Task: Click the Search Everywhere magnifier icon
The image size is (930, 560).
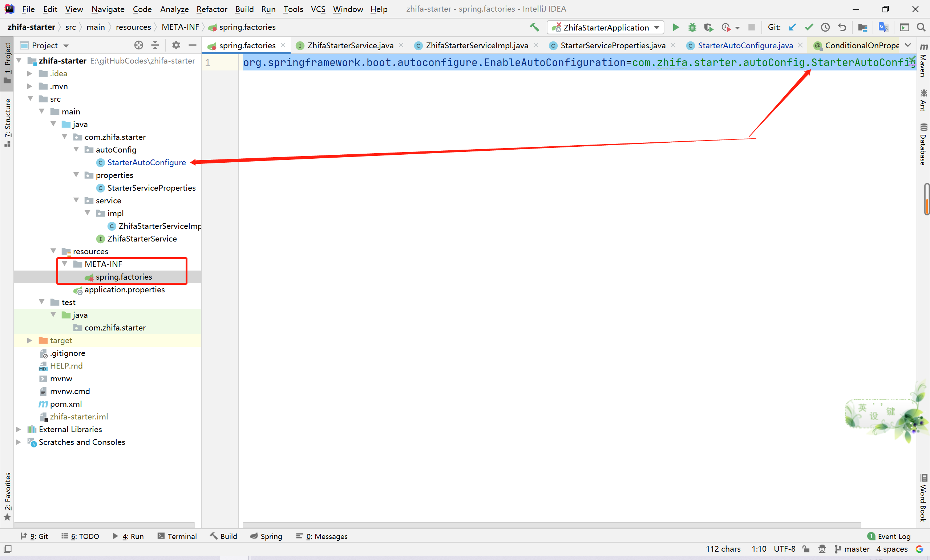Action: [921, 27]
